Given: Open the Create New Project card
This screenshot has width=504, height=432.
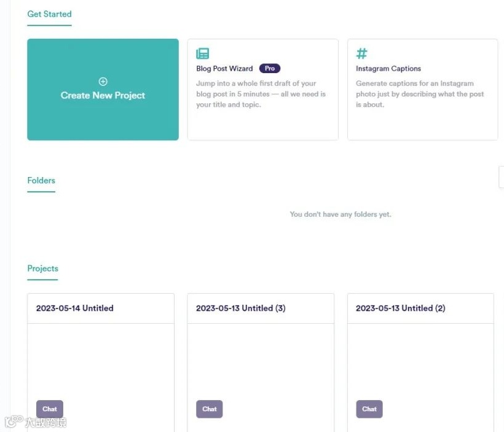Looking at the screenshot, I should point(103,89).
